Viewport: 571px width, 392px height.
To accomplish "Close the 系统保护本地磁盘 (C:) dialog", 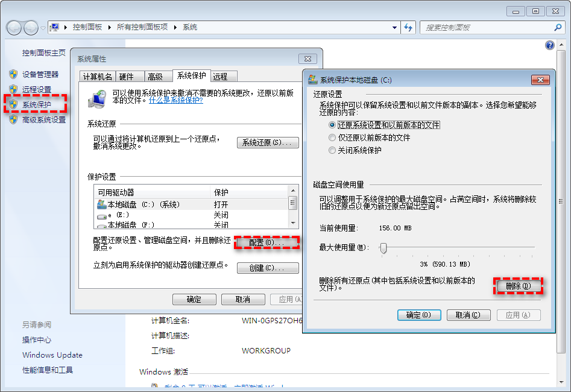I will (540, 80).
